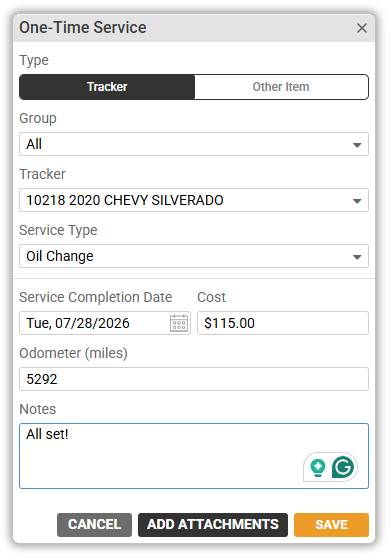Close the One-Time Service dialog

(362, 28)
